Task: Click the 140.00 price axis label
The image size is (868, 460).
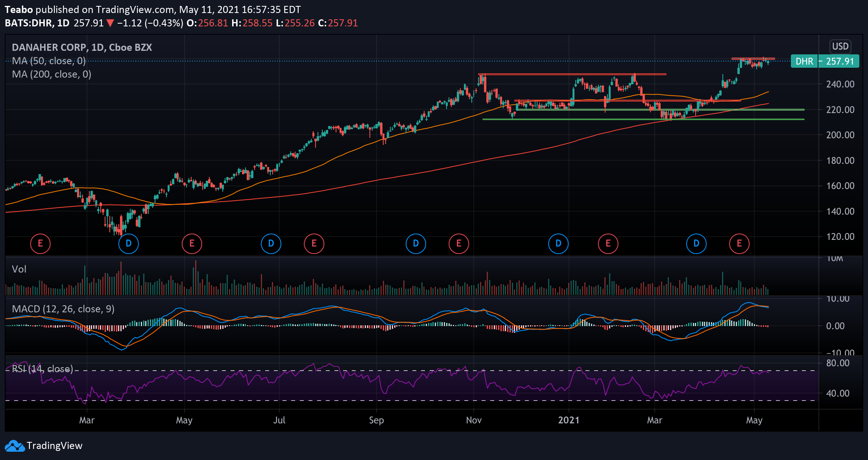Action: click(840, 211)
